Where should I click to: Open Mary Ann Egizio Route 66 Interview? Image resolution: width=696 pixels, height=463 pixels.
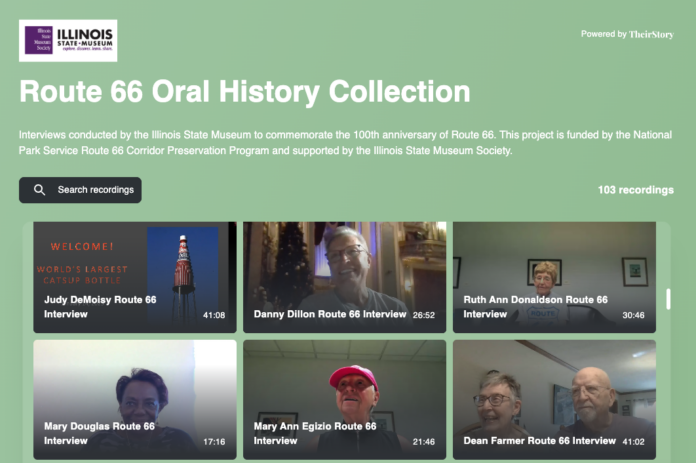(344, 400)
